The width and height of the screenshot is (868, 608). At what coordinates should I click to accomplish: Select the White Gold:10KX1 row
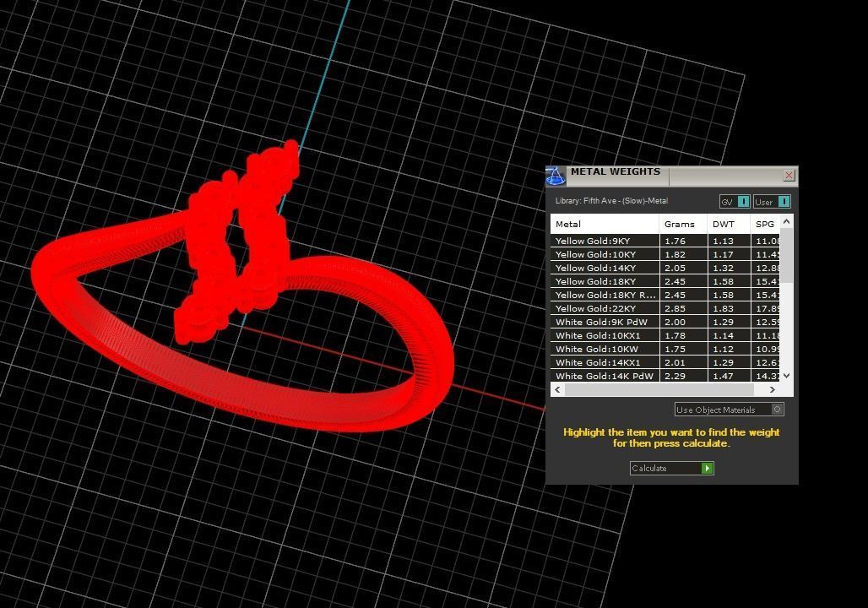tap(665, 335)
